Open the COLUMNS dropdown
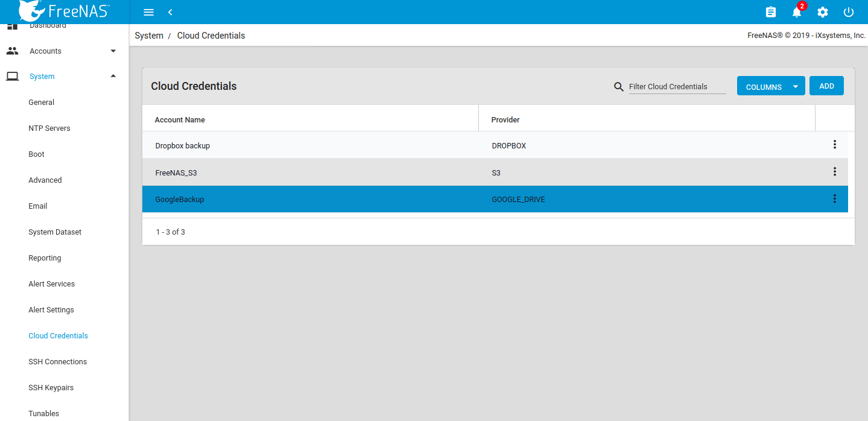 tap(771, 87)
